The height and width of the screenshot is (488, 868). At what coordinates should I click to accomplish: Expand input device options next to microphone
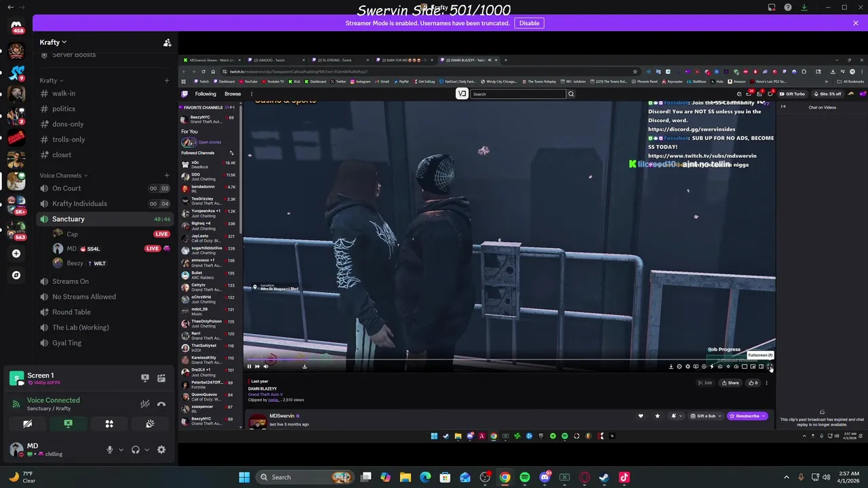121,449
